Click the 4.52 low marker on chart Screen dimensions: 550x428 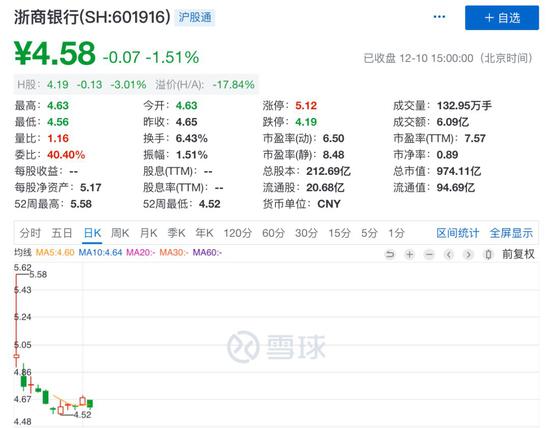pyautogui.click(x=82, y=415)
